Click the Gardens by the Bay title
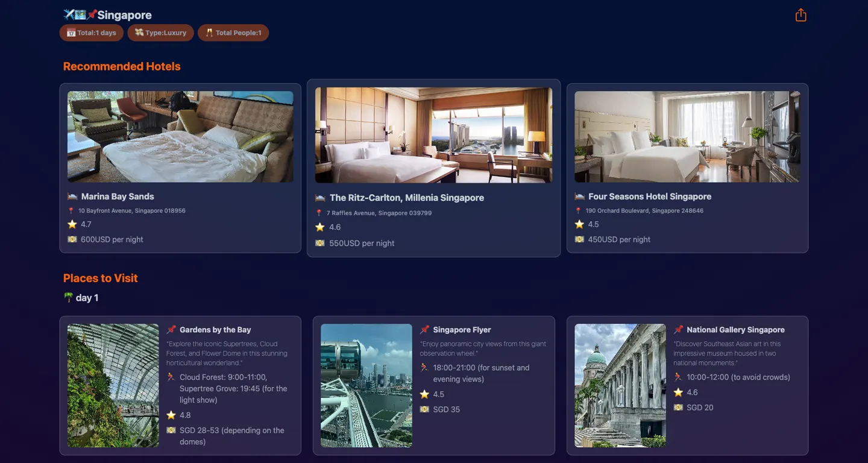 (215, 330)
